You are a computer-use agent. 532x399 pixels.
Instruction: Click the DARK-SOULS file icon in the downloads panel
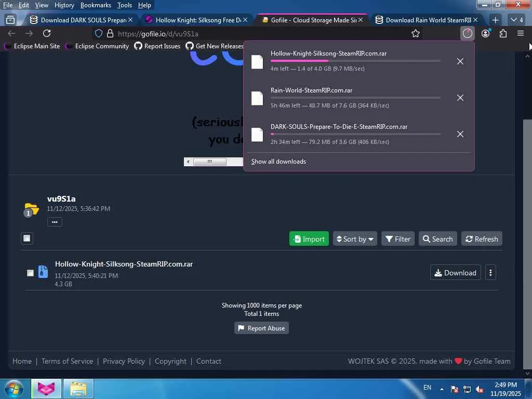(257, 135)
